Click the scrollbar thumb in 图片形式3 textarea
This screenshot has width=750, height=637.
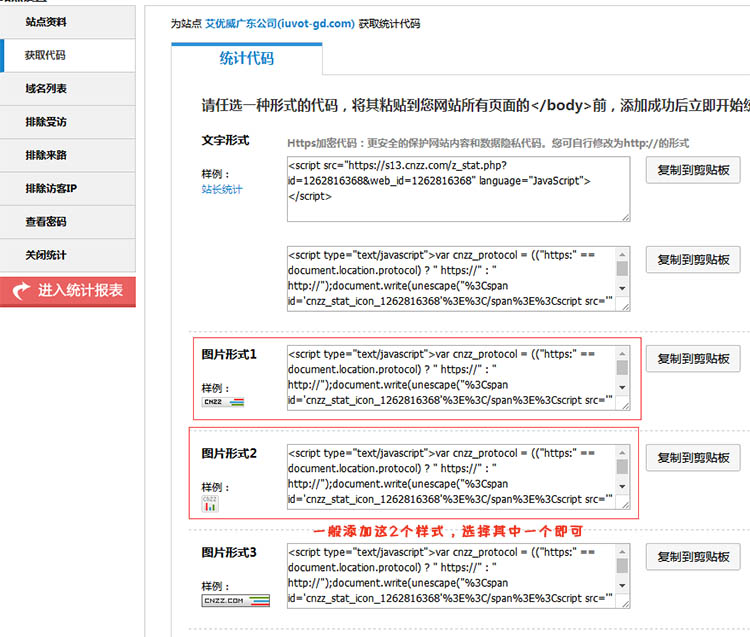(622, 565)
